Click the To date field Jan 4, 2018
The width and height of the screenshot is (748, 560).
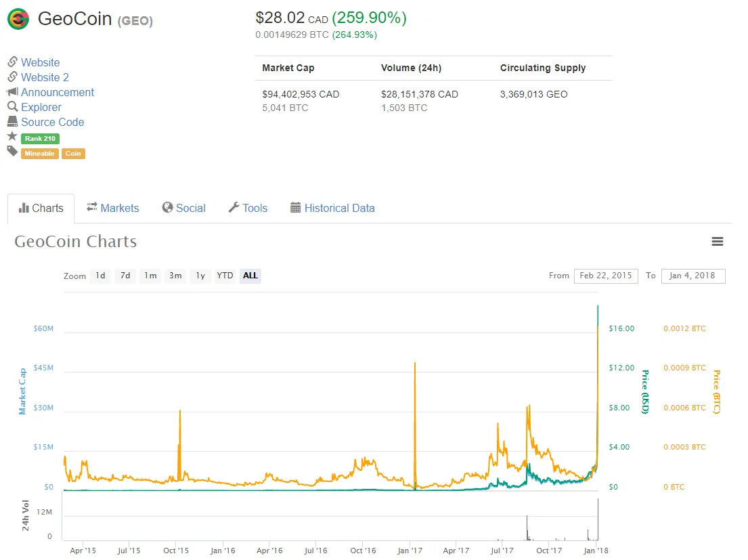click(x=693, y=276)
